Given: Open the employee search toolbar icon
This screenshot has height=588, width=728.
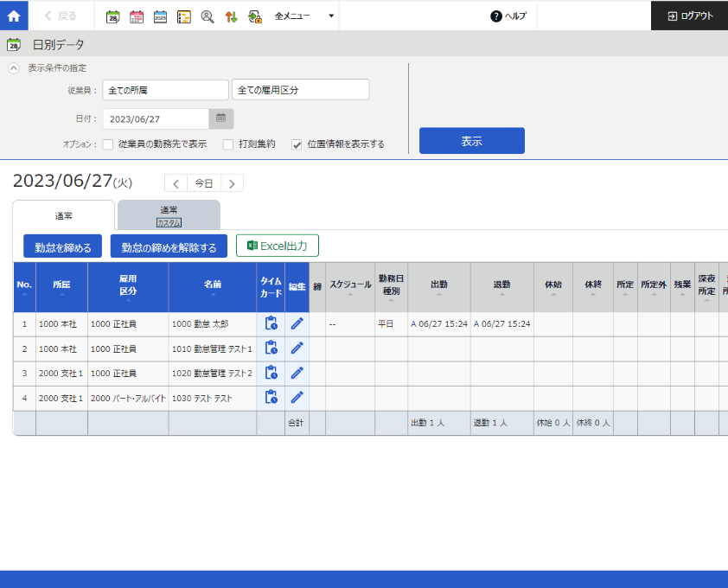Looking at the screenshot, I should point(207,17).
